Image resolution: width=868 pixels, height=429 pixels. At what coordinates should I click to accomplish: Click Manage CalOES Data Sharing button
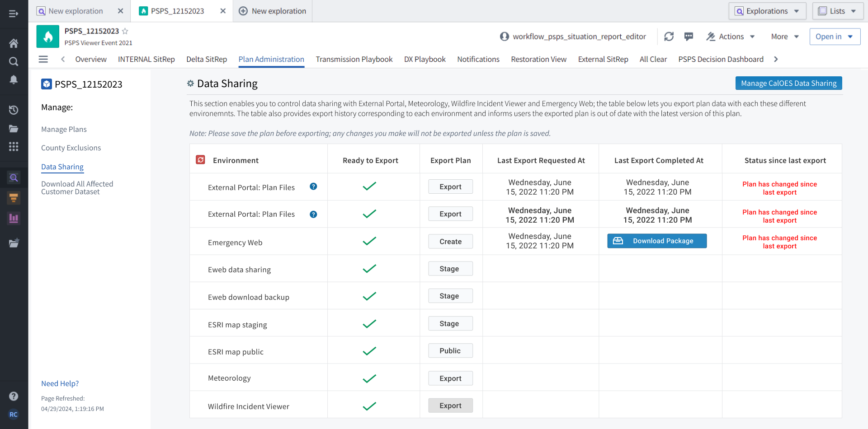pos(789,83)
